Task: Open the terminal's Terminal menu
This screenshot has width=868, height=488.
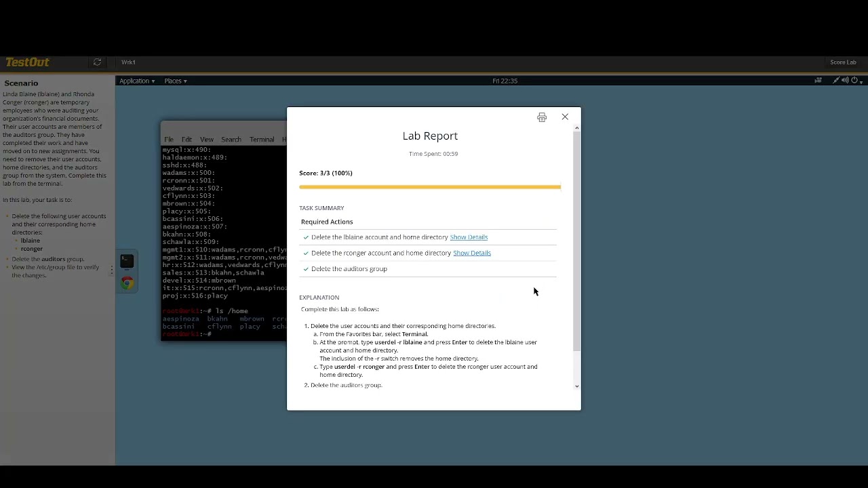Action: pyautogui.click(x=262, y=140)
